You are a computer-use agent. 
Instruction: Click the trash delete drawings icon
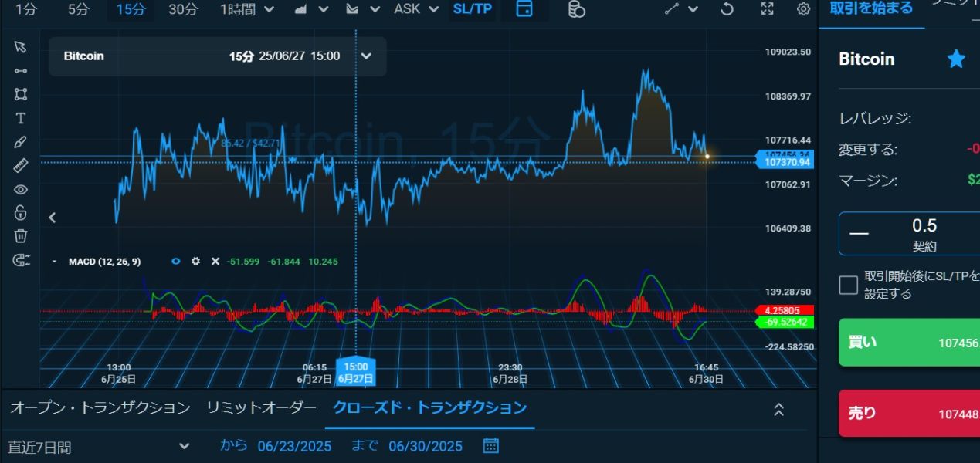coord(21,235)
